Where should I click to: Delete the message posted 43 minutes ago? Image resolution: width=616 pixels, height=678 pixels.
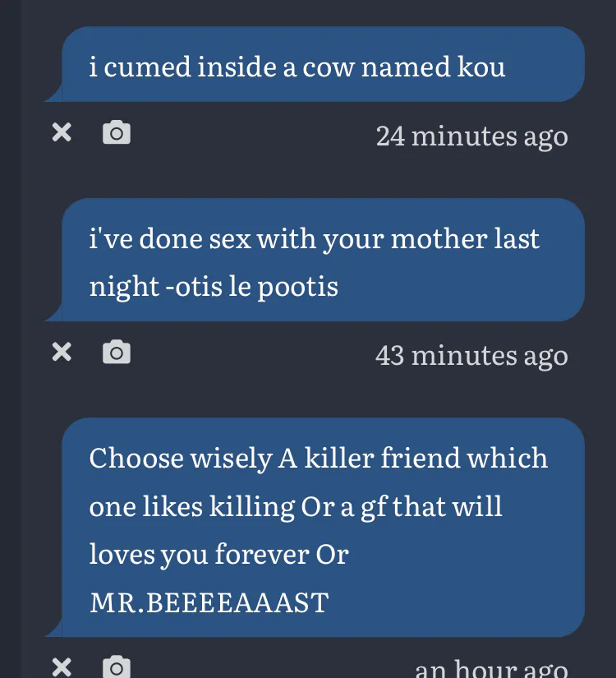[62, 353]
